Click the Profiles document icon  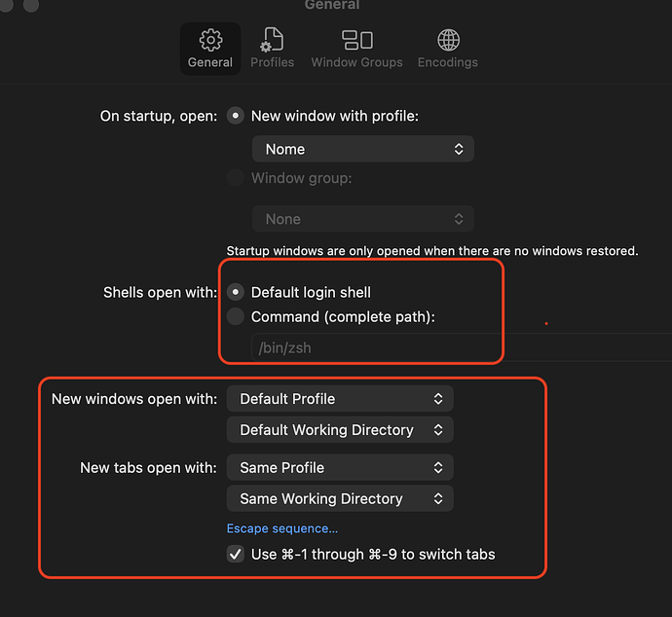click(x=272, y=39)
